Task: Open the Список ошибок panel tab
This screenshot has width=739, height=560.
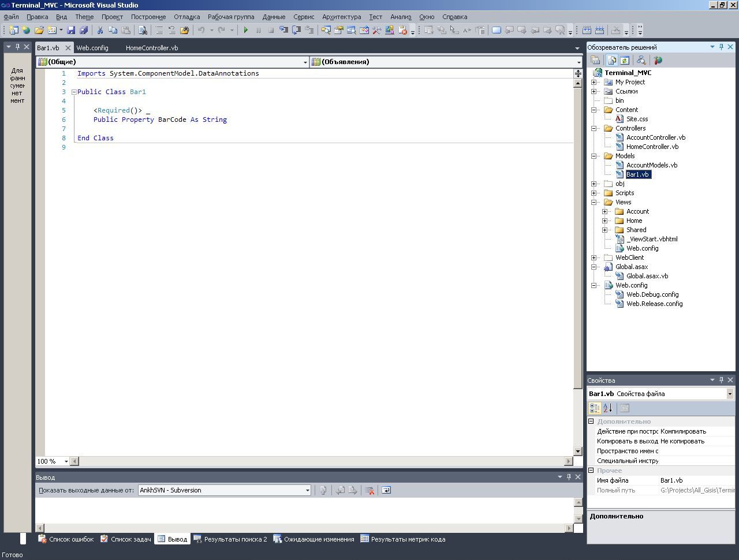Action: pos(66,539)
